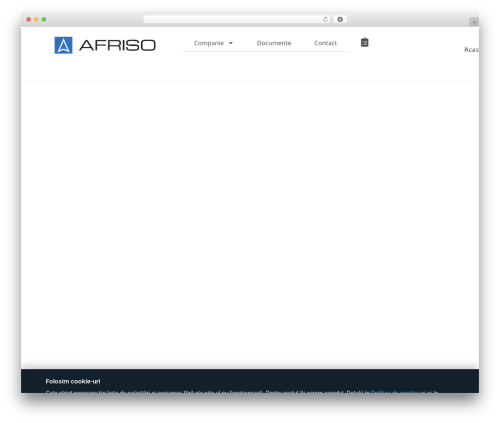
Task: Click the browser address bar
Action: point(236,19)
